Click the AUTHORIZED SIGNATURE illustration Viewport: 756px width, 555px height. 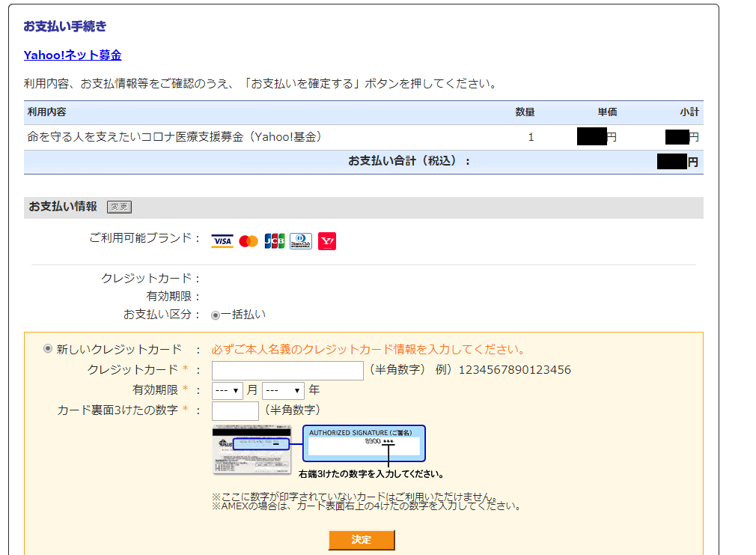[x=364, y=443]
